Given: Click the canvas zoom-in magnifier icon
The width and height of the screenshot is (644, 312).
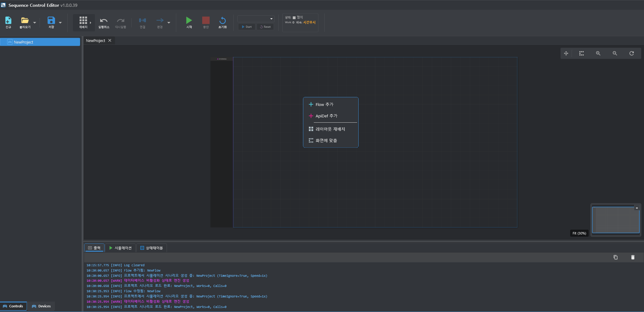Looking at the screenshot, I should click(x=598, y=53).
